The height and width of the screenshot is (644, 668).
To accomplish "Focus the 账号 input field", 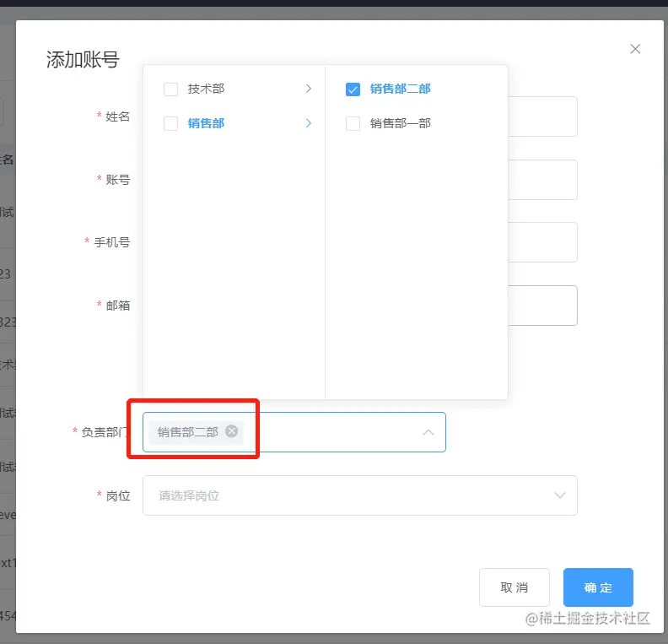I will [542, 180].
